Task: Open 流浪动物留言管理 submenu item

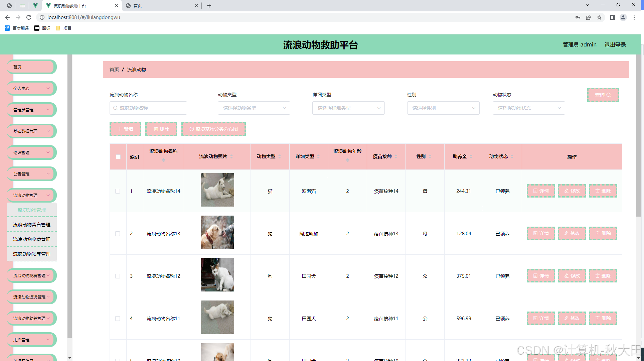Action: point(32,225)
